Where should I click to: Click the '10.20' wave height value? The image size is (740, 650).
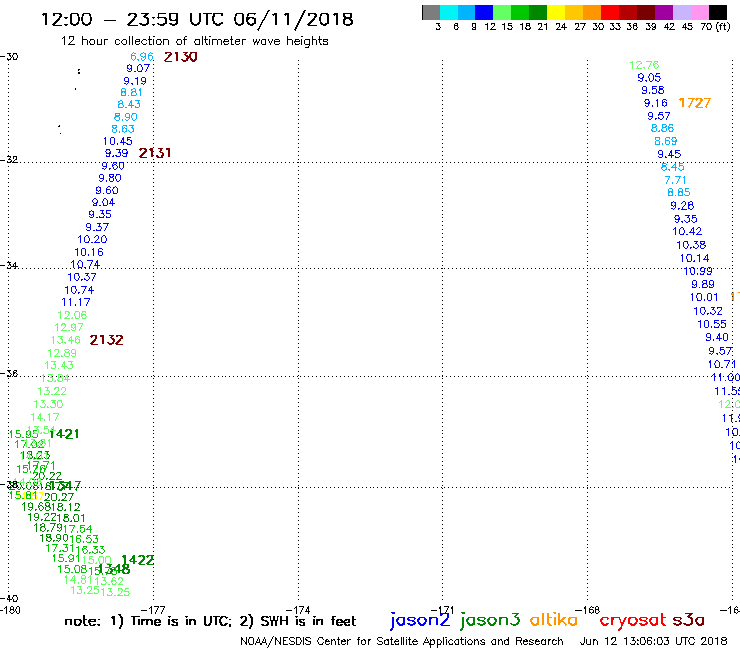tap(92, 239)
